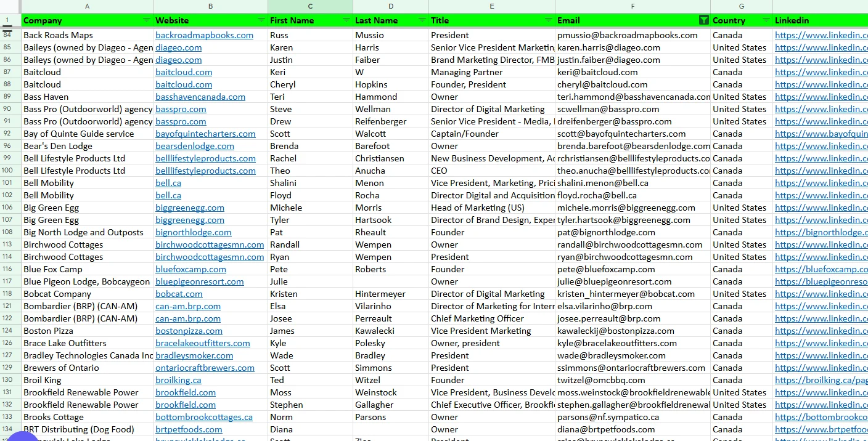This screenshot has height=441, width=868.
Task: Open birchwoodcottagesmn.com link in Randall's row
Action: [210, 245]
